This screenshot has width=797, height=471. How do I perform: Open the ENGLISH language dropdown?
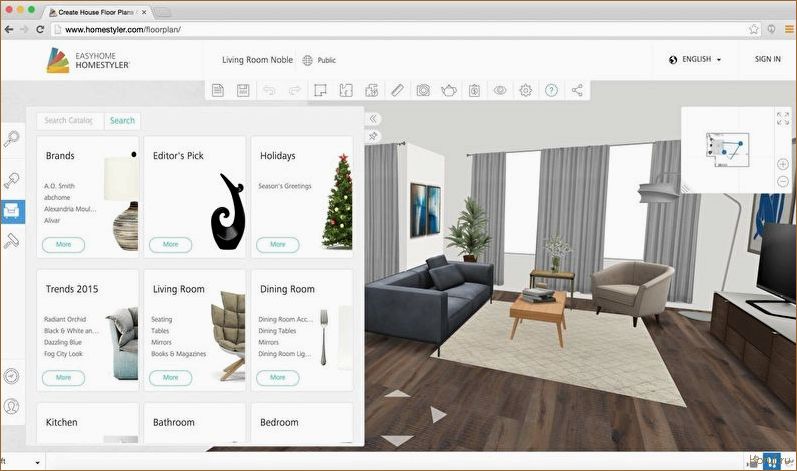695,60
